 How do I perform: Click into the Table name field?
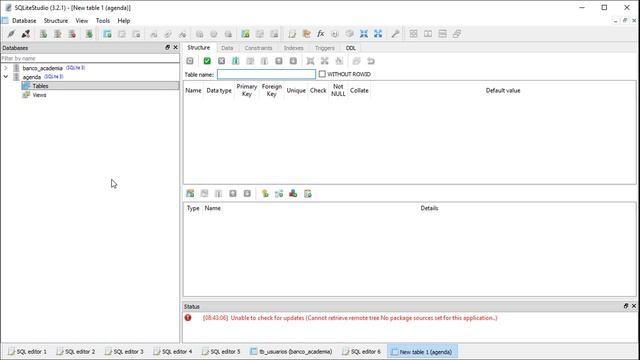point(266,74)
